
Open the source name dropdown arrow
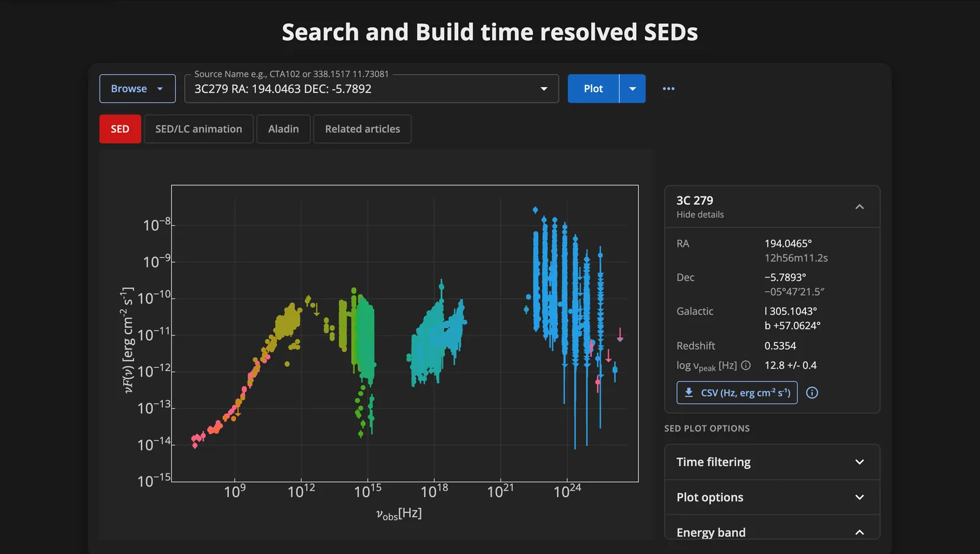point(543,89)
